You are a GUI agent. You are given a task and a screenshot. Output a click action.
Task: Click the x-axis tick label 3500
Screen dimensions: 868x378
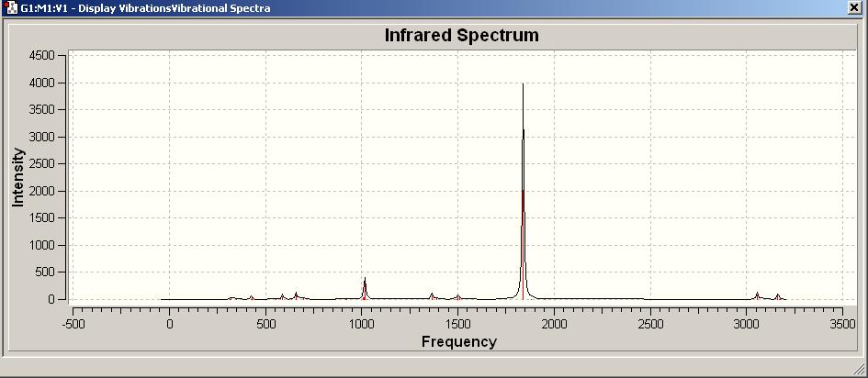(x=843, y=325)
